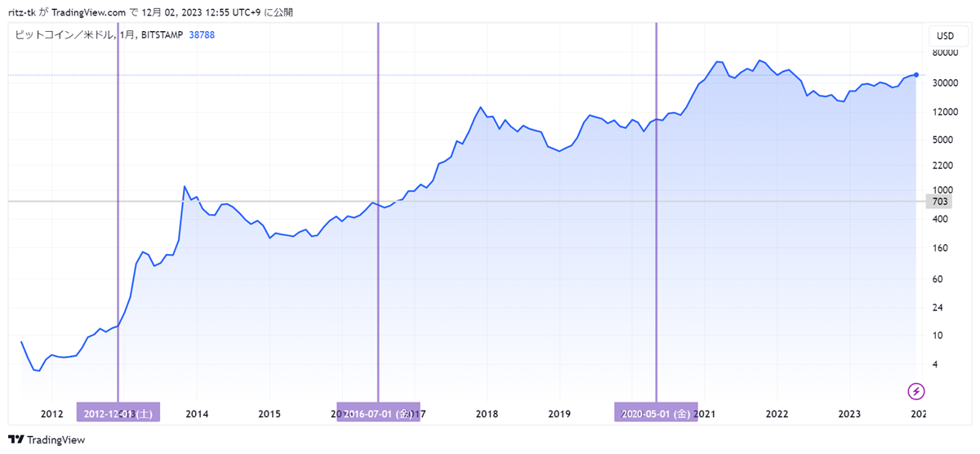Click the 2023 year label

849,414
